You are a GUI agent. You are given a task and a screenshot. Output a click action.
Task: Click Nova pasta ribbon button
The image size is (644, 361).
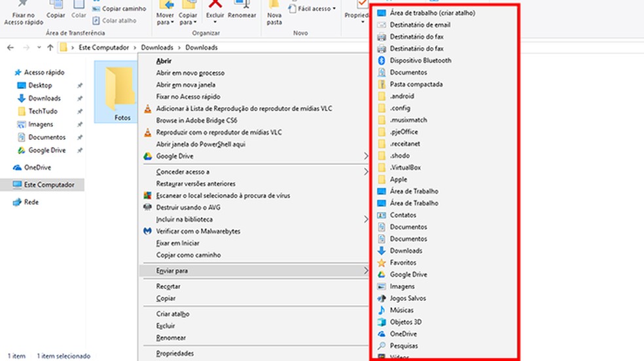coord(274,13)
